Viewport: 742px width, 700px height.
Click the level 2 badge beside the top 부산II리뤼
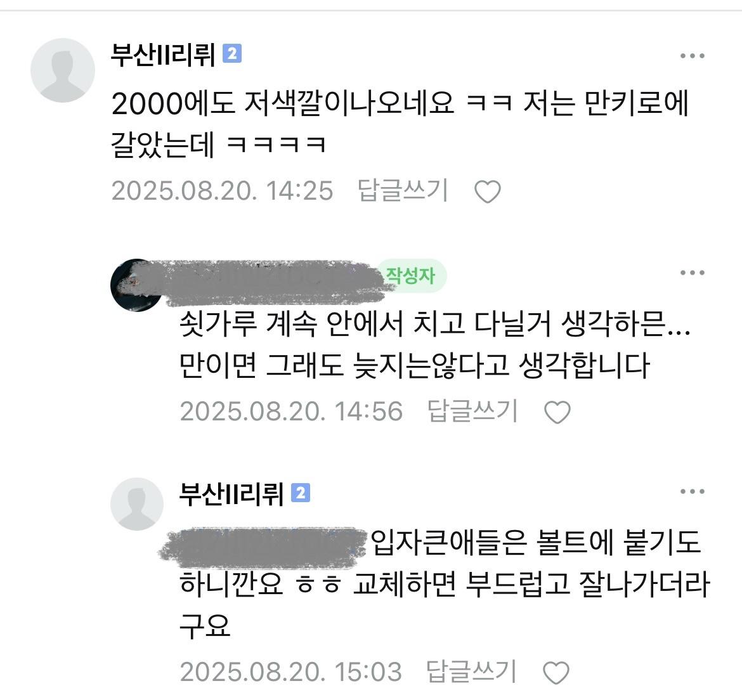[x=232, y=53]
